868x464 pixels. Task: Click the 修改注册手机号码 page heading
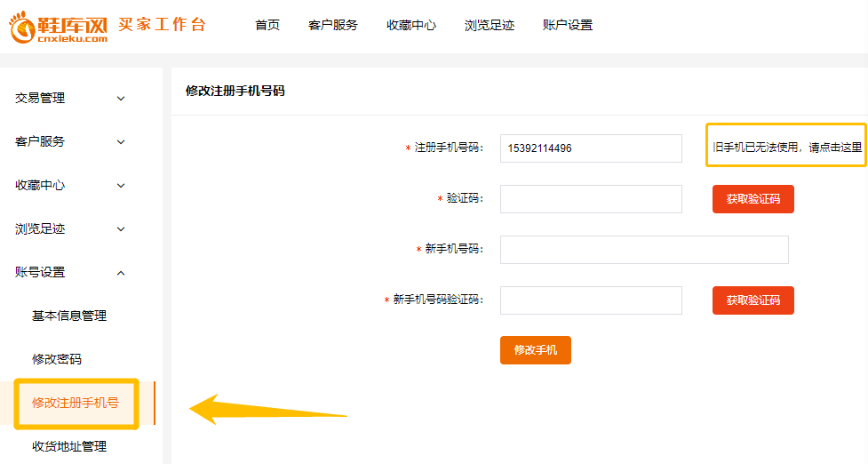235,91
